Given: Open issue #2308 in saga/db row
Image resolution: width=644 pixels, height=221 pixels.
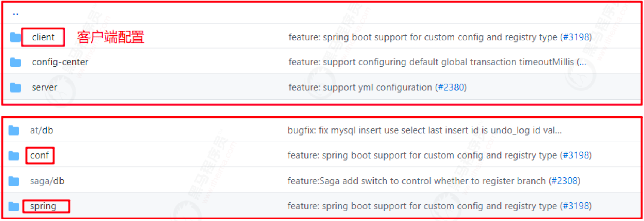Looking at the screenshot, I should [x=565, y=181].
